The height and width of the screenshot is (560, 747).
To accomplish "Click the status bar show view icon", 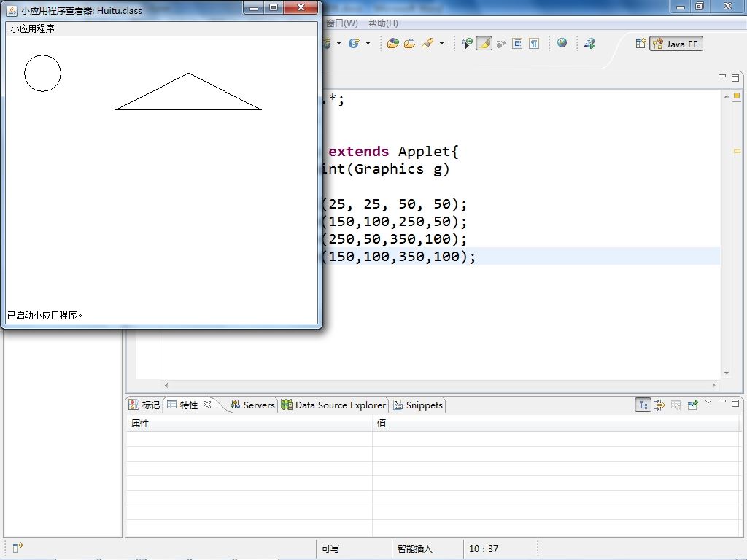I will (18, 548).
